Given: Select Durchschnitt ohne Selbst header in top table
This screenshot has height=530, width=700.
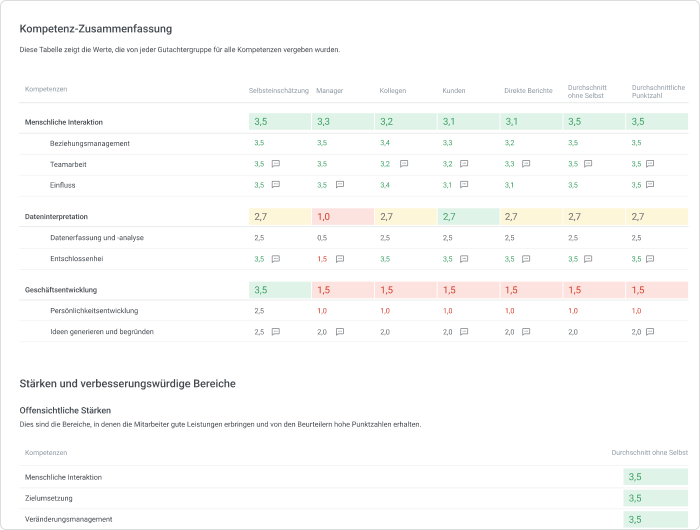Looking at the screenshot, I should (587, 92).
